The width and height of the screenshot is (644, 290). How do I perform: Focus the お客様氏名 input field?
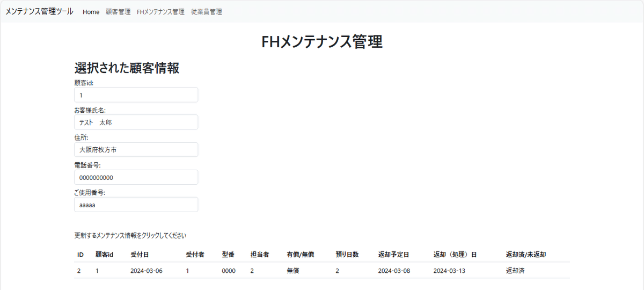tap(136, 122)
